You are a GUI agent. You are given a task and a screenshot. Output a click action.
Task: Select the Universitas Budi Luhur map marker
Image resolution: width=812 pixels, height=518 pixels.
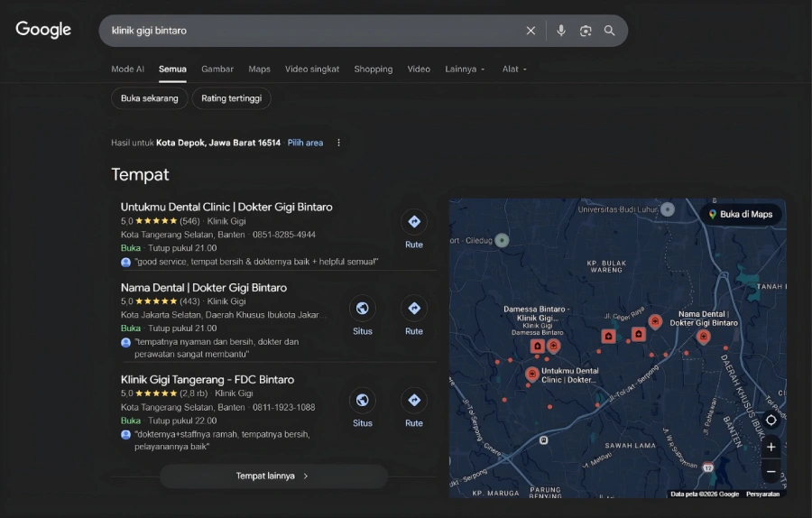tap(668, 209)
